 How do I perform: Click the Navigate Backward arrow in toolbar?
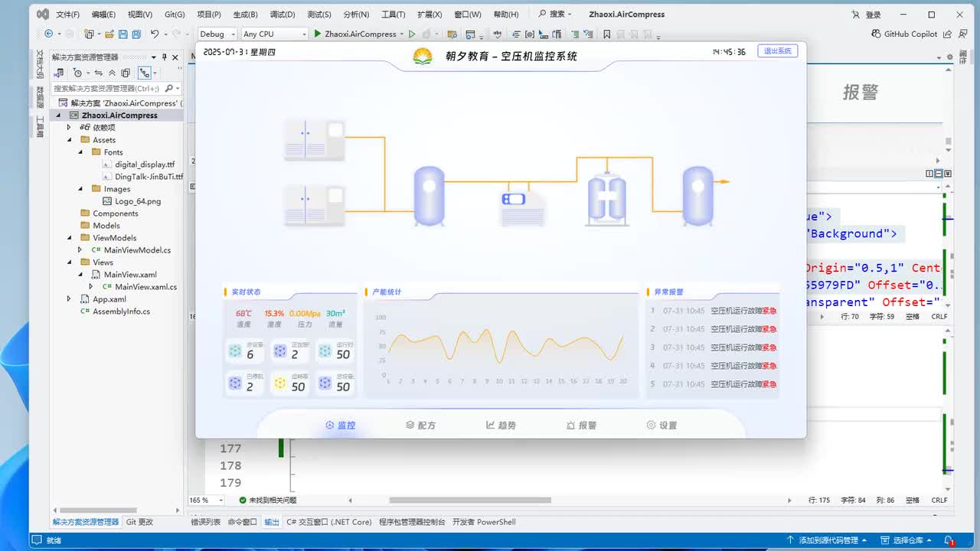pyautogui.click(x=49, y=34)
